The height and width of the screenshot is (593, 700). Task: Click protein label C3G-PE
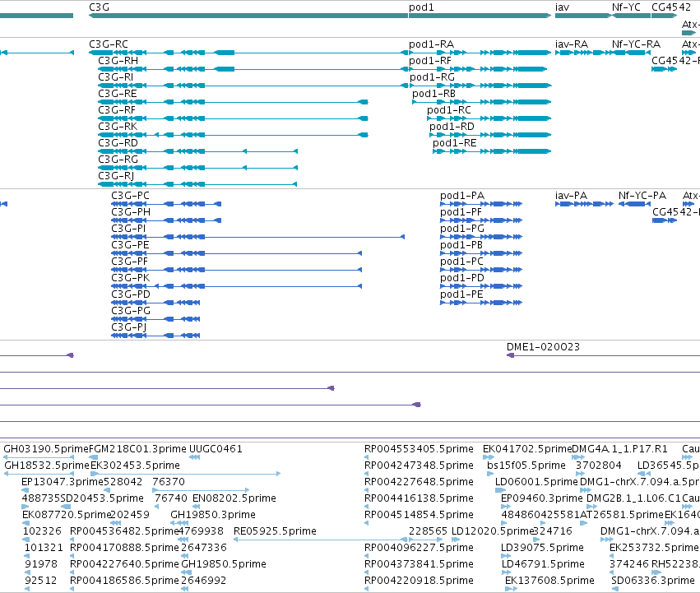click(130, 245)
